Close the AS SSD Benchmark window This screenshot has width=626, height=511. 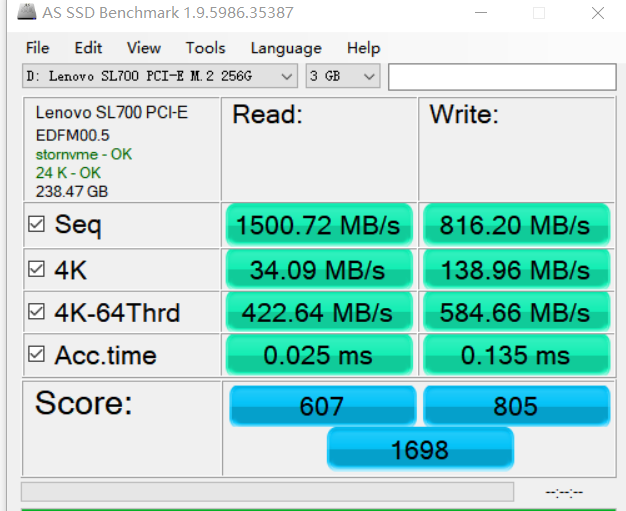[598, 13]
